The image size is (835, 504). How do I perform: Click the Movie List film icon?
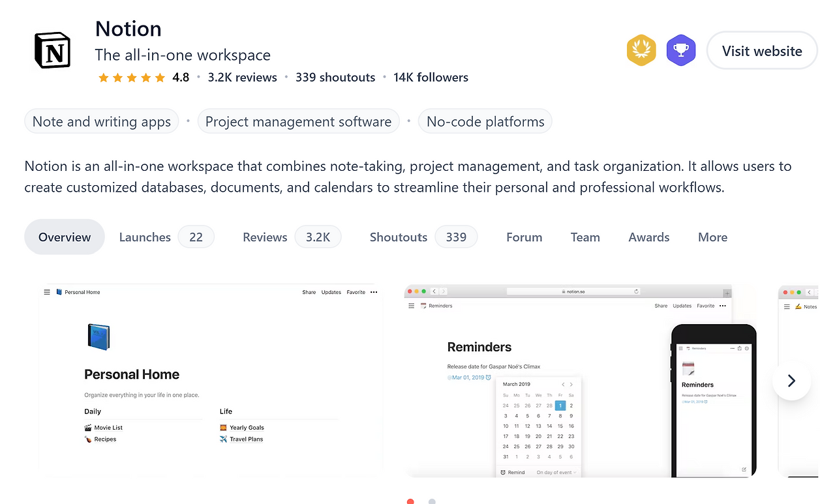[x=87, y=427]
